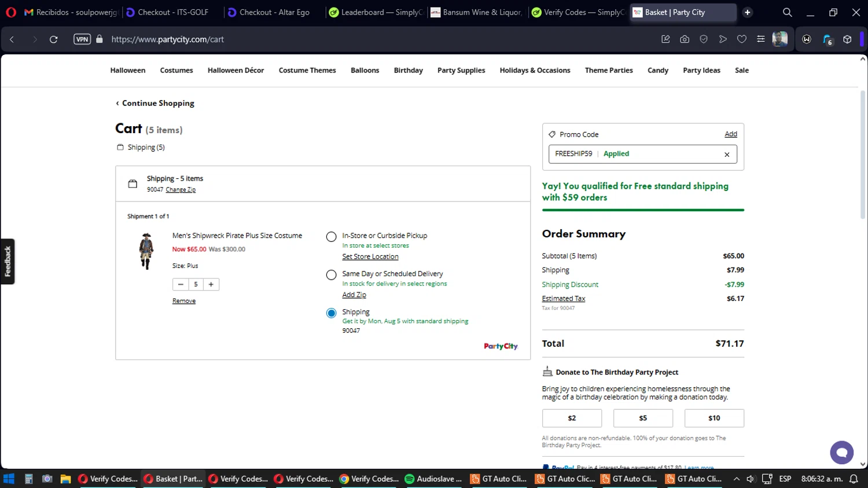Viewport: 868px width, 488px height.
Task: Select Same Day or Scheduled Delivery option
Action: click(x=331, y=275)
